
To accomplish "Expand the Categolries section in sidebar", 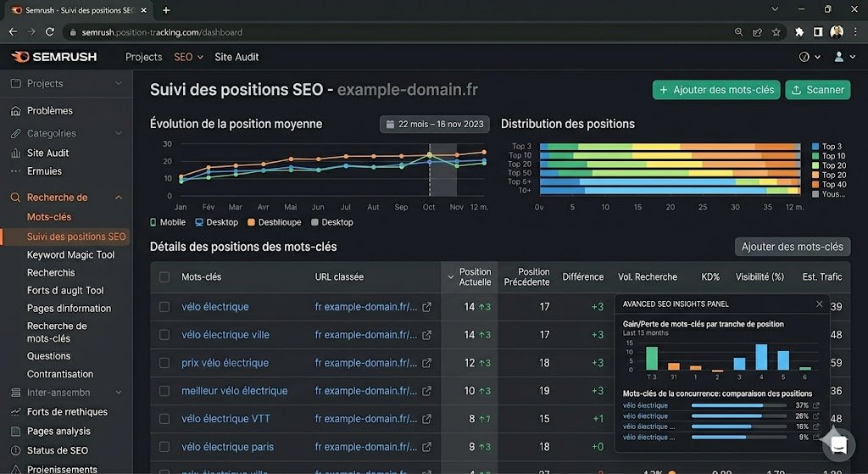I will [119, 133].
